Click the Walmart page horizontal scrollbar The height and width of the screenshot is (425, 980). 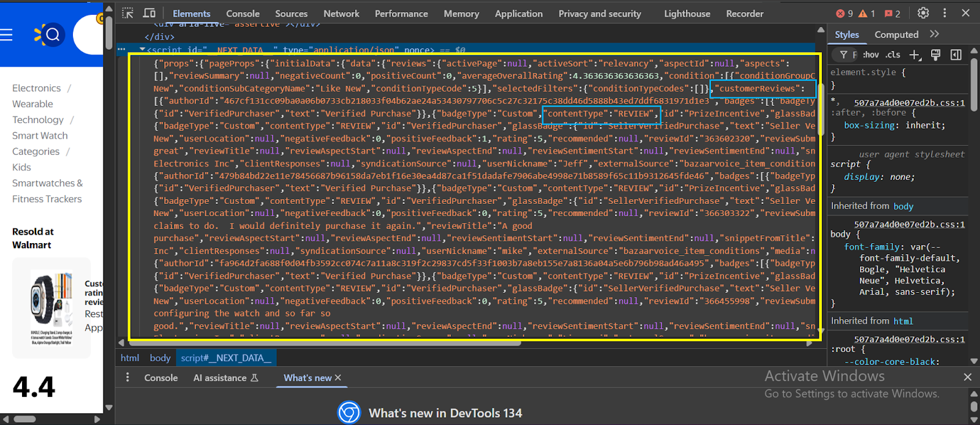point(24,419)
